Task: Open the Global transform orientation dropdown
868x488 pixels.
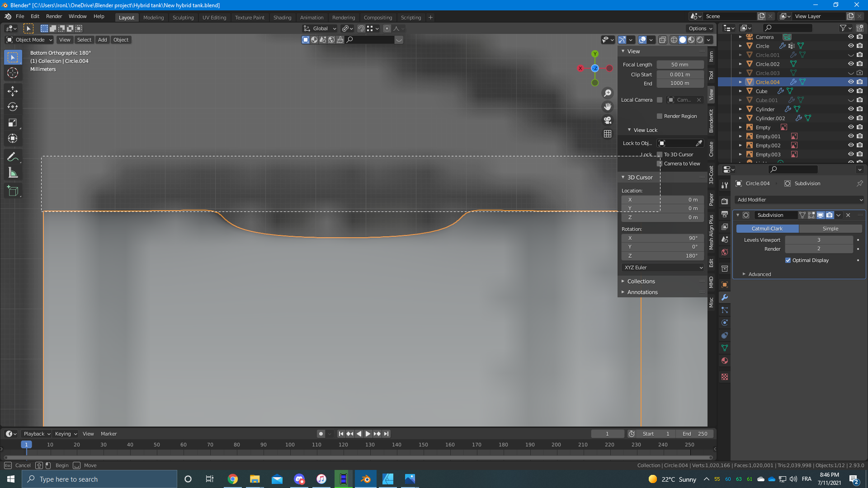Action: [320, 28]
